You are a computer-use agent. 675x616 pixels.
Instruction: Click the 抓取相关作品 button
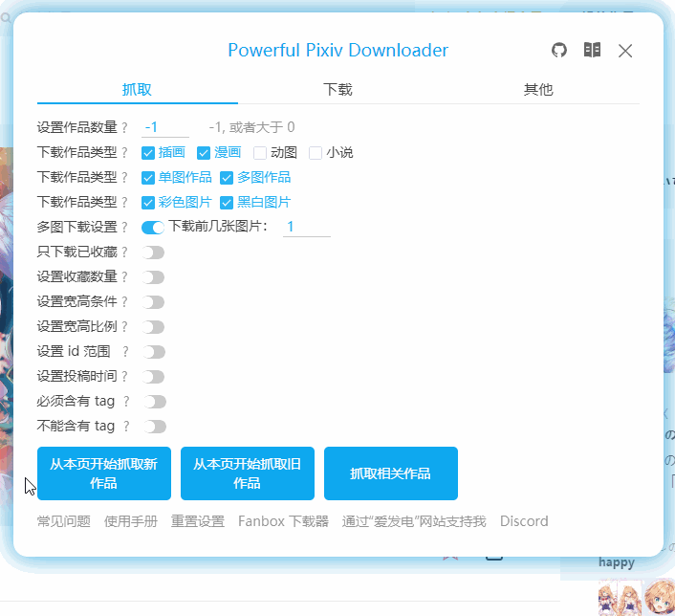click(391, 473)
